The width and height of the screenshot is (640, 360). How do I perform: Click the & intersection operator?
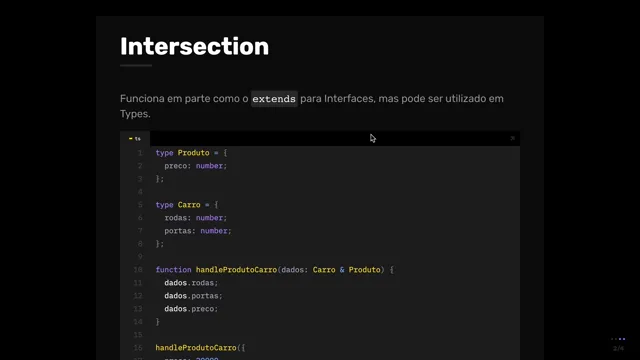point(342,270)
